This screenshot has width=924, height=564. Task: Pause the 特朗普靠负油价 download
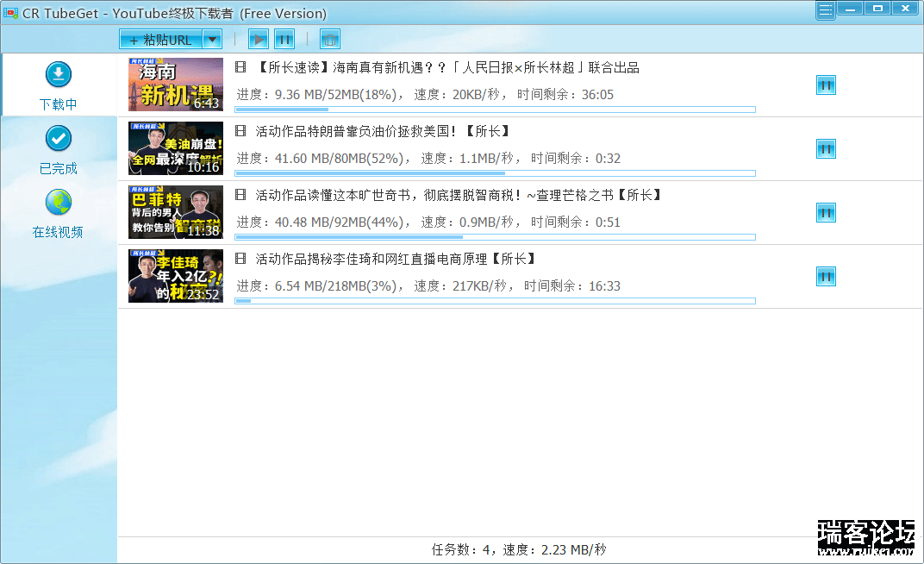(x=826, y=149)
